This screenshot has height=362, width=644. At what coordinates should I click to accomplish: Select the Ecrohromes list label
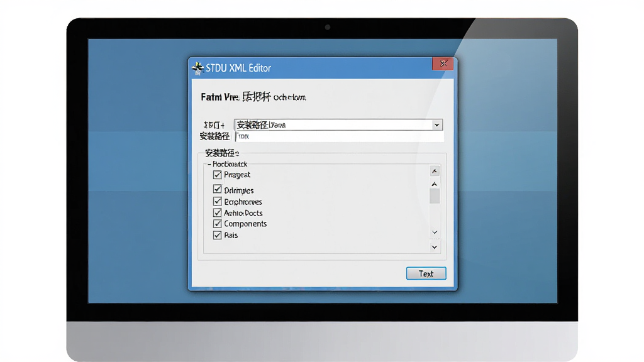[x=243, y=202]
